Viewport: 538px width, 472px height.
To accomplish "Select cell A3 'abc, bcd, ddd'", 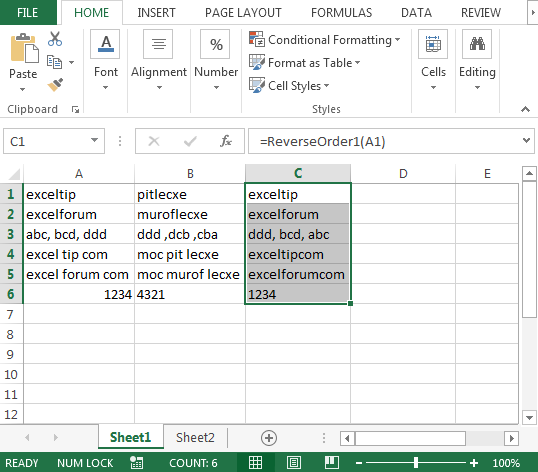I will pos(79,234).
